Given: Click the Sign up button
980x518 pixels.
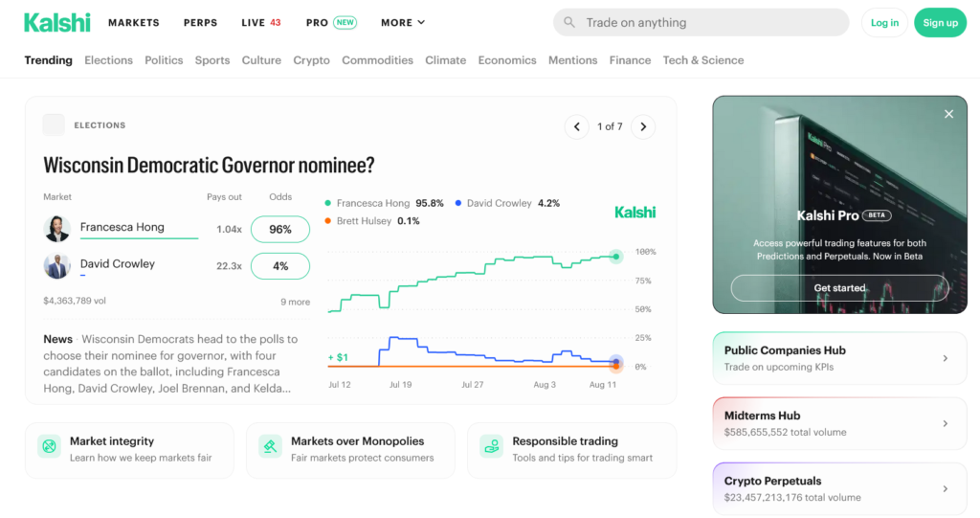Looking at the screenshot, I should pos(940,23).
